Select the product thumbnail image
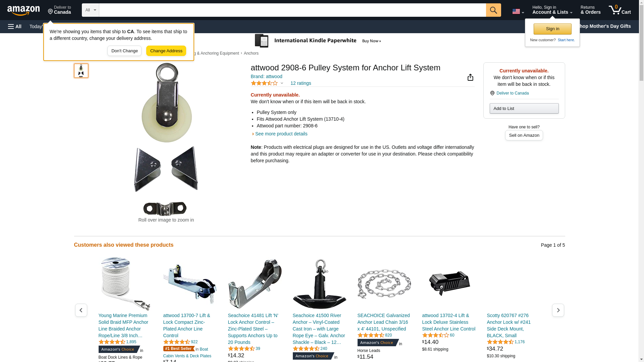The width and height of the screenshot is (644, 362). pyautogui.click(x=81, y=71)
